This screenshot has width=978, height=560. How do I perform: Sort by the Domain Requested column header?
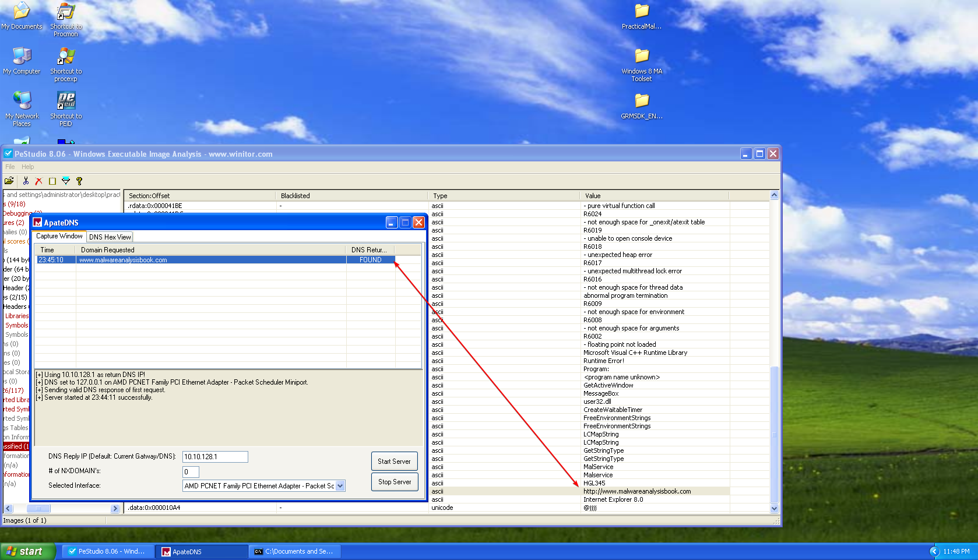(x=108, y=250)
